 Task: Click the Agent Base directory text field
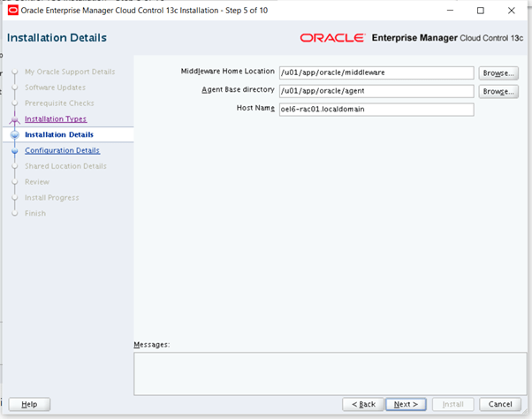[376, 91]
